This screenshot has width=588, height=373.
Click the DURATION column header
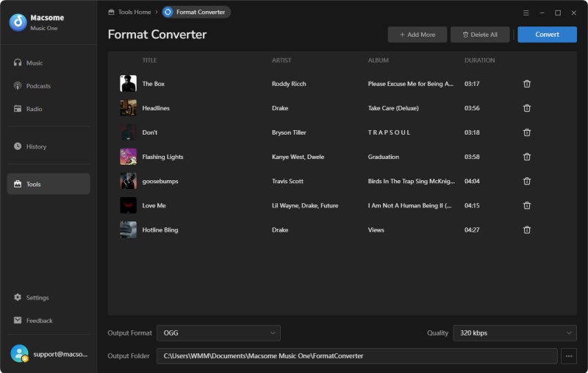480,60
